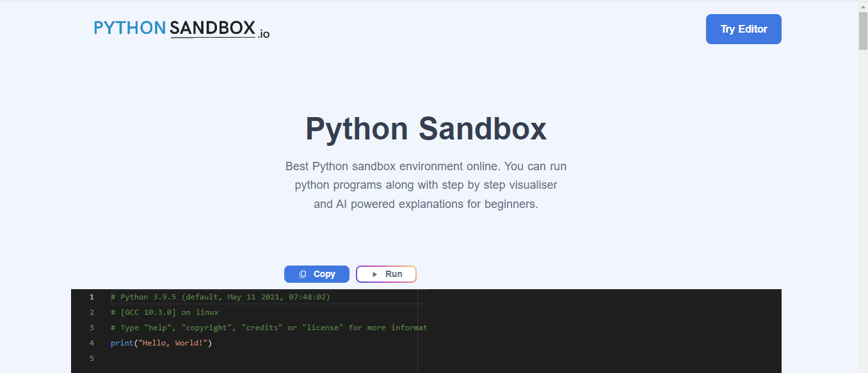Click the Python Sandbox main heading
Screen dimensions: 868x373
[426, 129]
